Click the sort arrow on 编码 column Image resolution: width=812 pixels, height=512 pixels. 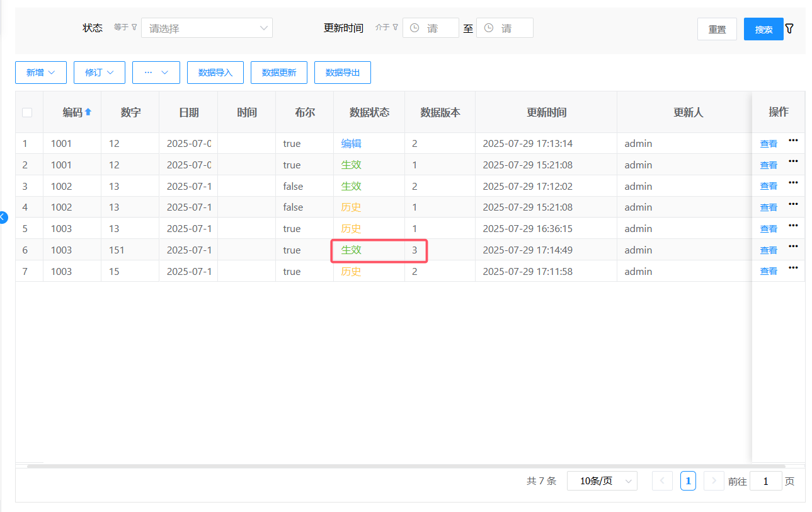88,112
